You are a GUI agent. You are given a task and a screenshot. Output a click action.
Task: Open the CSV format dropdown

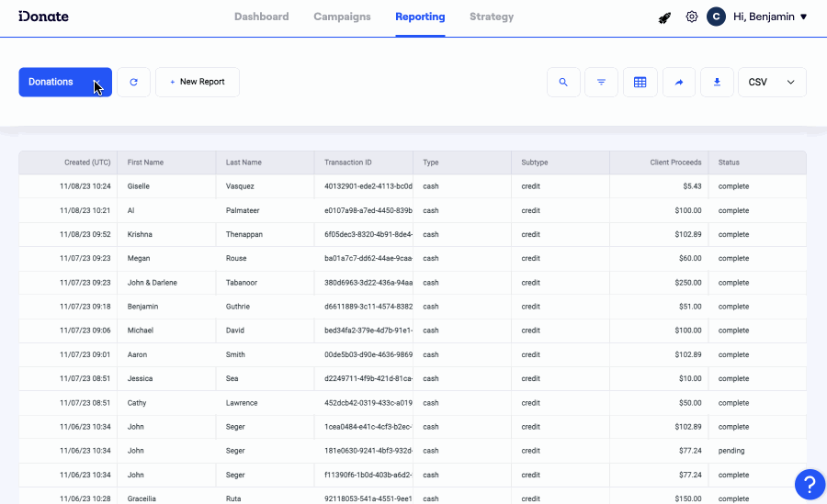pyautogui.click(x=772, y=83)
